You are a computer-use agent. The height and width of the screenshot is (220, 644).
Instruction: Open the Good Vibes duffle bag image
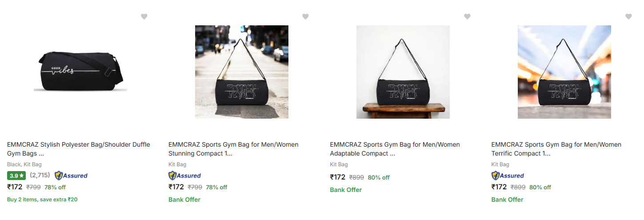pyautogui.click(x=80, y=72)
